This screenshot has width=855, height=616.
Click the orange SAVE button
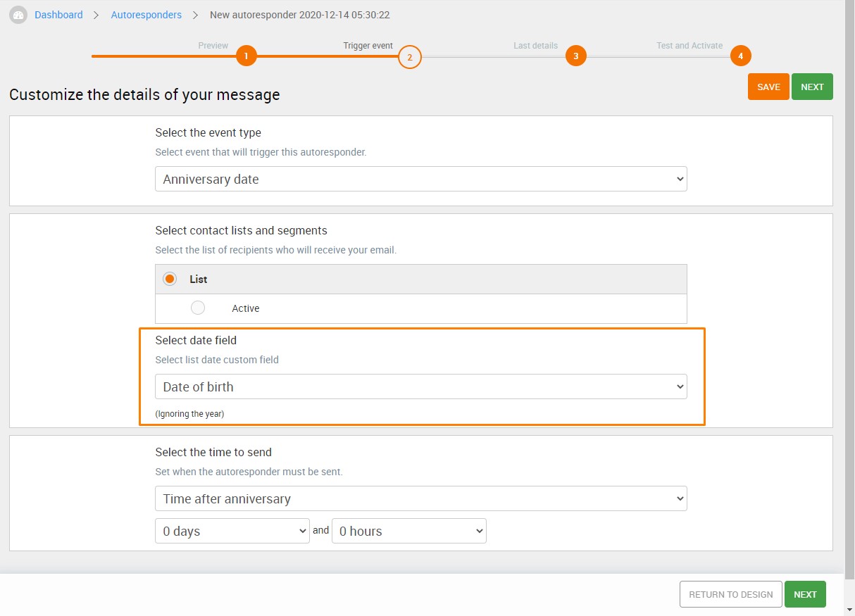pos(768,87)
